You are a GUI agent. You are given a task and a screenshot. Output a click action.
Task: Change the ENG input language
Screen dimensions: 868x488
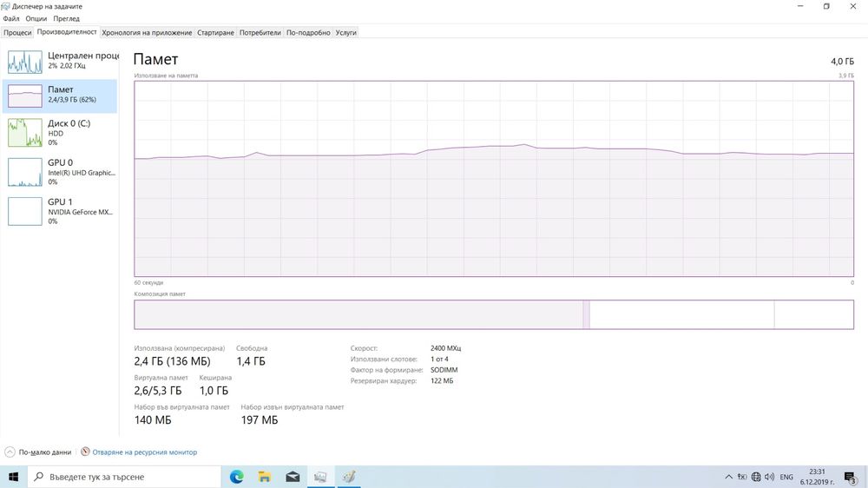[x=786, y=477]
